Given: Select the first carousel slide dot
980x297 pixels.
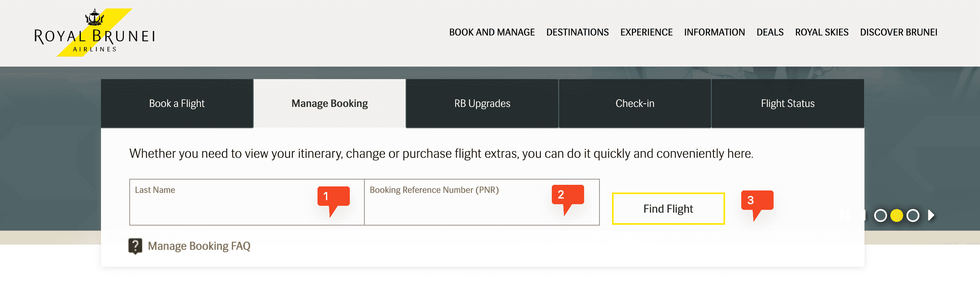Looking at the screenshot, I should 881,215.
